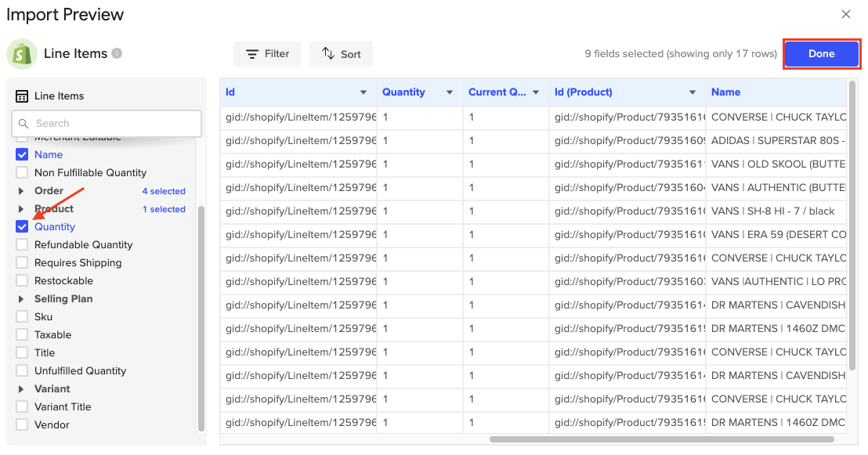Viewport: 868px width, 455px height.
Task: Check the Variant Title checkbox
Action: pyautogui.click(x=22, y=407)
